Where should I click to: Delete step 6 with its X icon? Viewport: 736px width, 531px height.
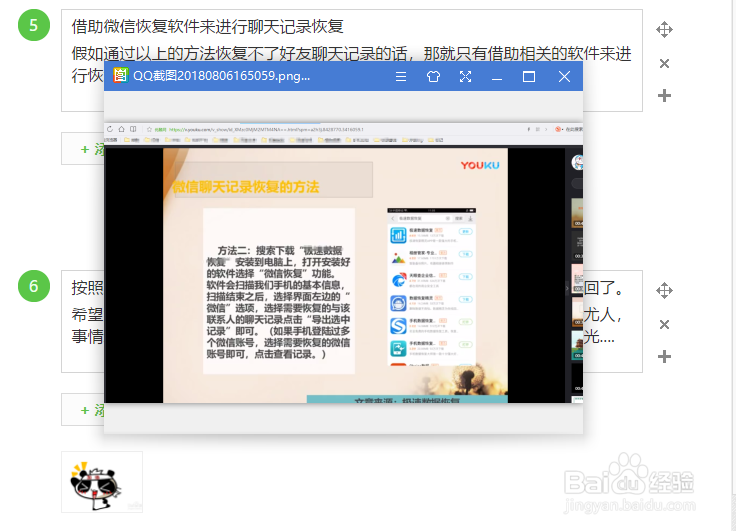click(x=664, y=324)
